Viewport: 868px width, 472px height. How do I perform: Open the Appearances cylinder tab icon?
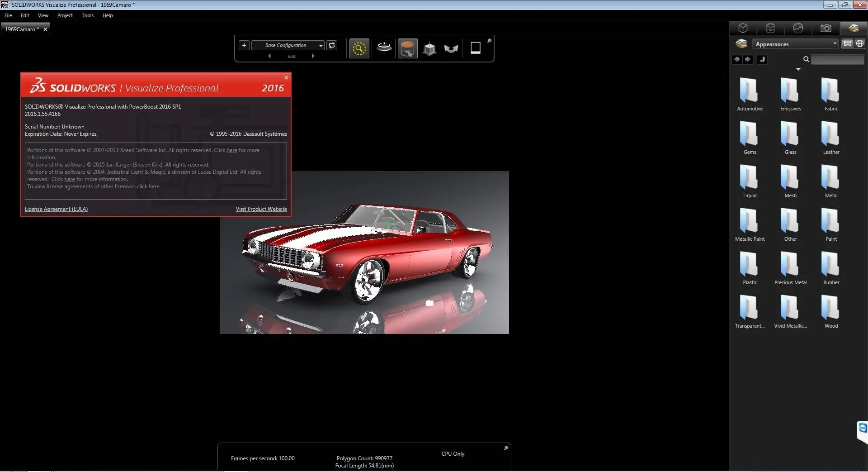770,28
